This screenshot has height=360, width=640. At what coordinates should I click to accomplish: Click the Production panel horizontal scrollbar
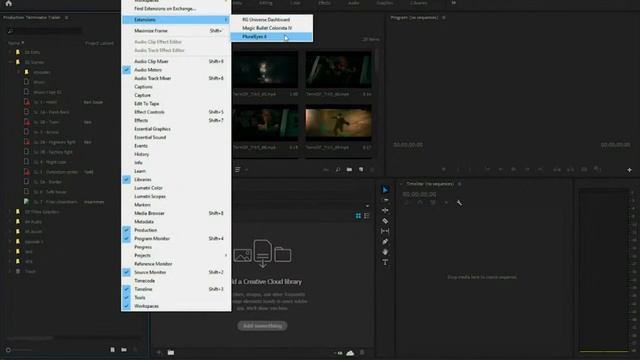31,338
